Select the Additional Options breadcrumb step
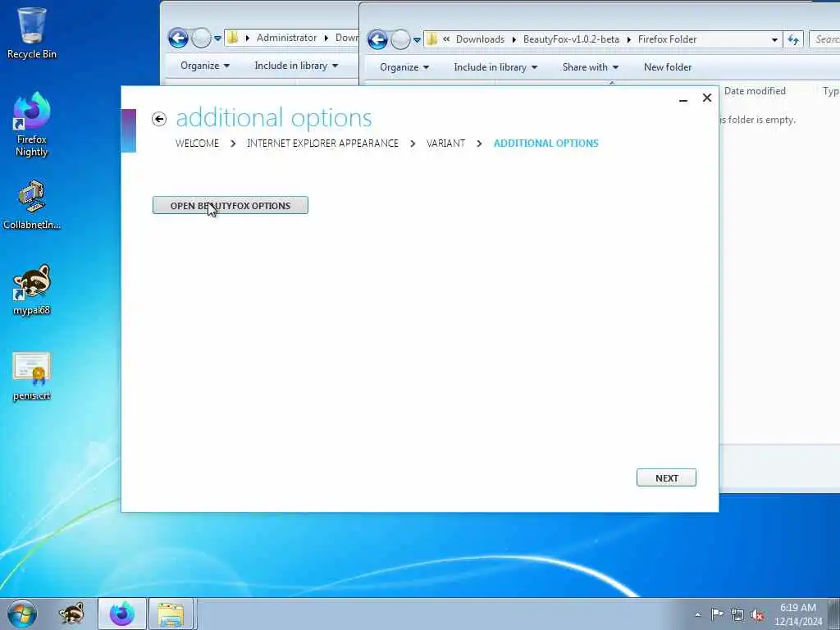The height and width of the screenshot is (630, 840). pos(546,144)
